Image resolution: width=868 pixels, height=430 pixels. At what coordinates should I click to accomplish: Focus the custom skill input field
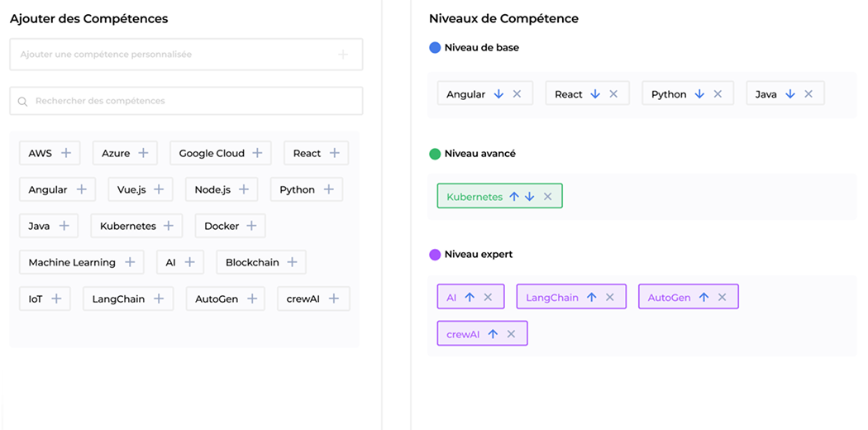(x=186, y=55)
